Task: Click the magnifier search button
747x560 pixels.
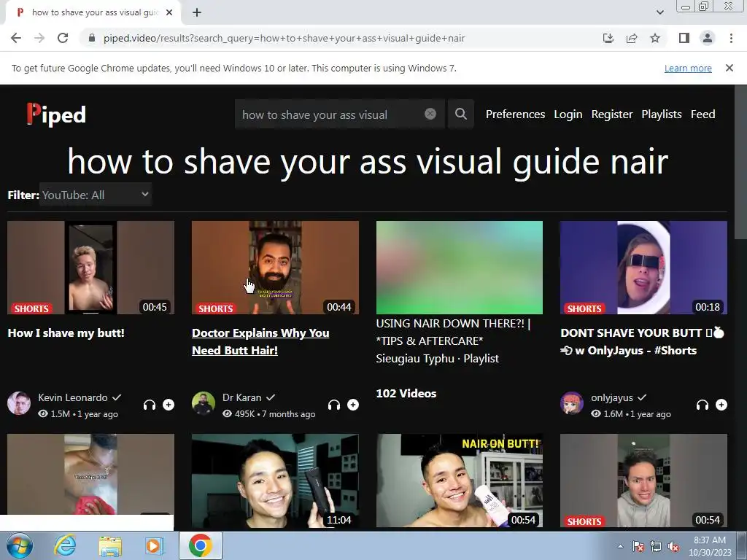Action: pos(461,114)
